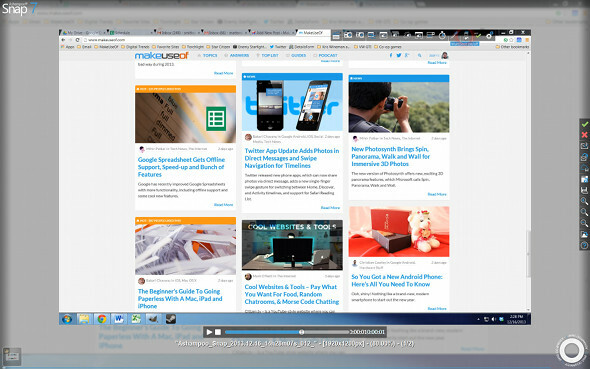
Task: Click the Steam taskbar icon
Action: 170,319
